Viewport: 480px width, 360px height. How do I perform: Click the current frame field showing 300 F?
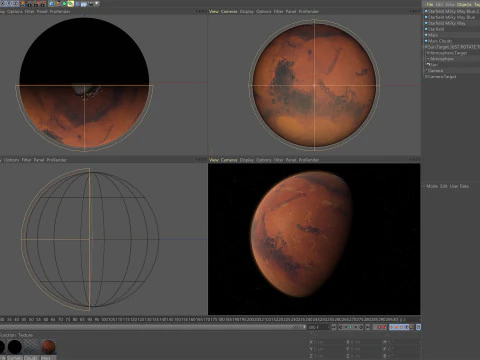[318, 327]
